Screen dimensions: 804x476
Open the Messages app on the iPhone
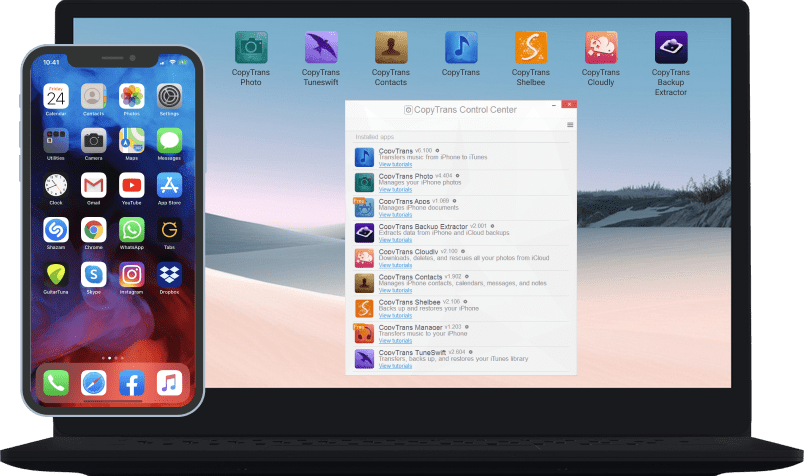point(169,141)
